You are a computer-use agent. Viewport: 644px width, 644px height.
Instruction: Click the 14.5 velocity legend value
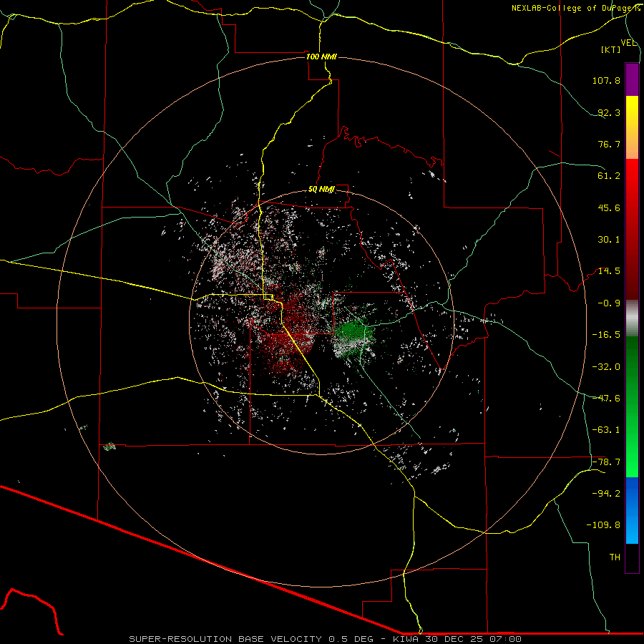coord(609,271)
